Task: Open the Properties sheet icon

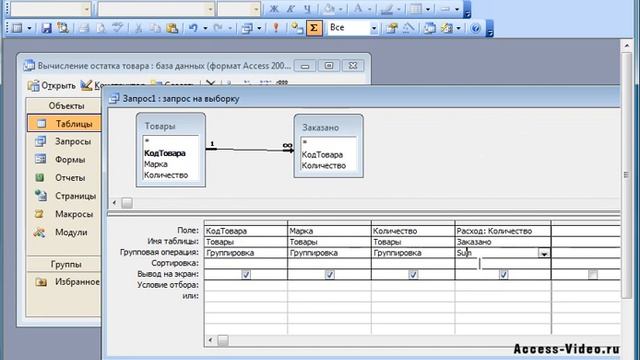Action: click(x=392, y=28)
